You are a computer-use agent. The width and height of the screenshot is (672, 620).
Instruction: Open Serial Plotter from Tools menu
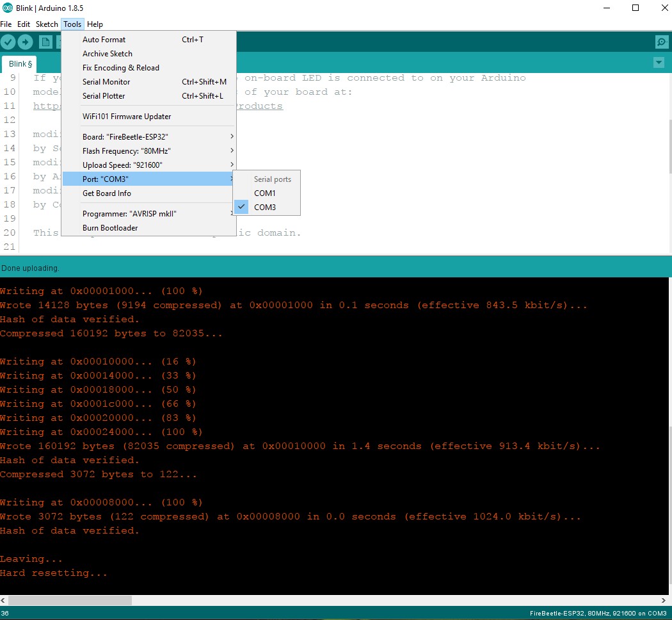coord(149,96)
